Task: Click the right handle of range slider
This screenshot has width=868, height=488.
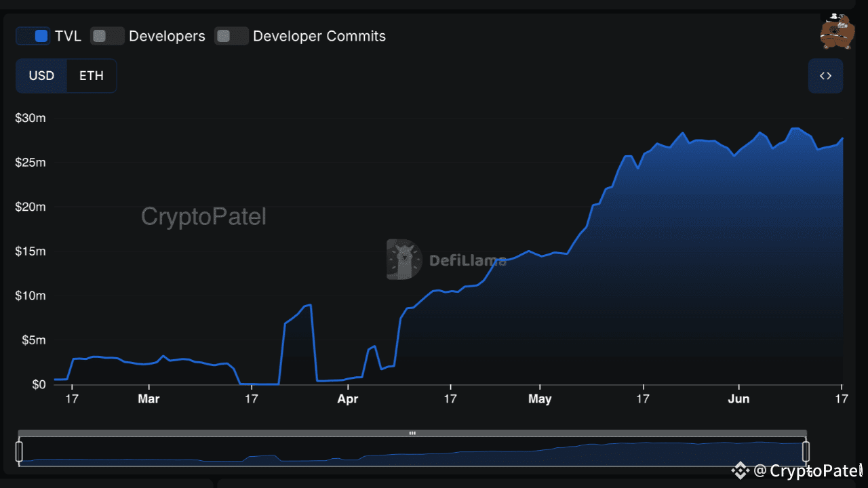Action: (x=806, y=451)
